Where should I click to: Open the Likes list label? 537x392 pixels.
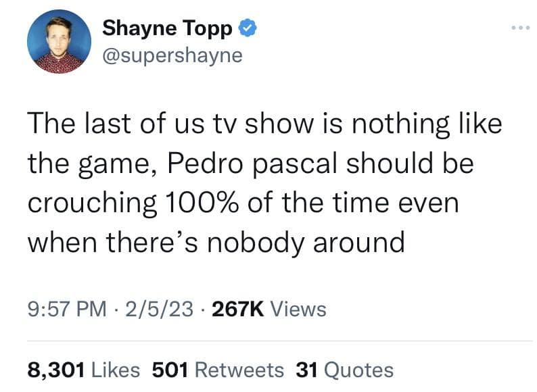(x=116, y=370)
